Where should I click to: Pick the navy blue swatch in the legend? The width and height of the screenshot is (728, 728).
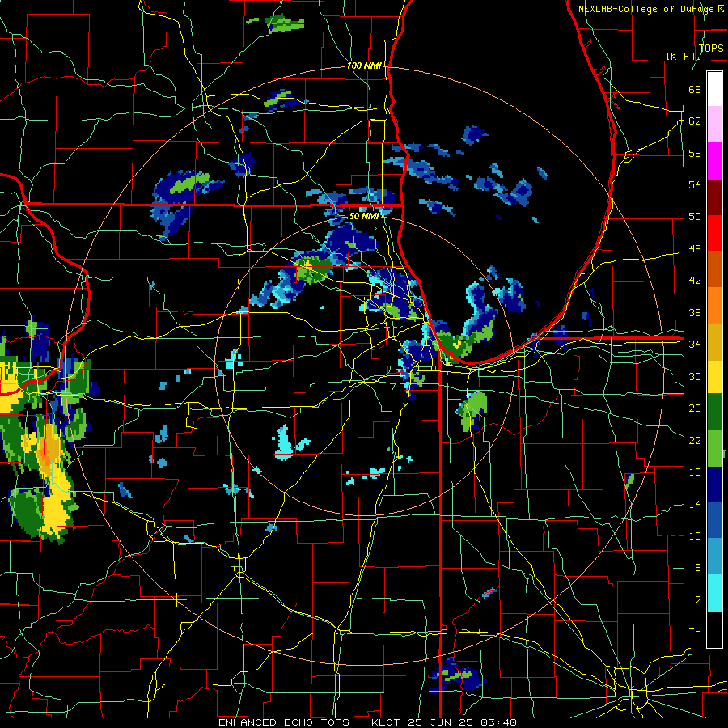click(714, 485)
